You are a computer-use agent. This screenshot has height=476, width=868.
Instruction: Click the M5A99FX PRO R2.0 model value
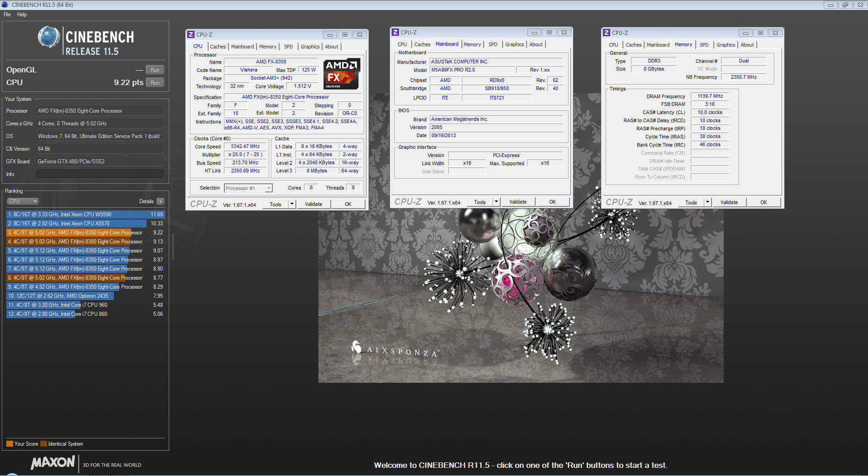pos(472,70)
